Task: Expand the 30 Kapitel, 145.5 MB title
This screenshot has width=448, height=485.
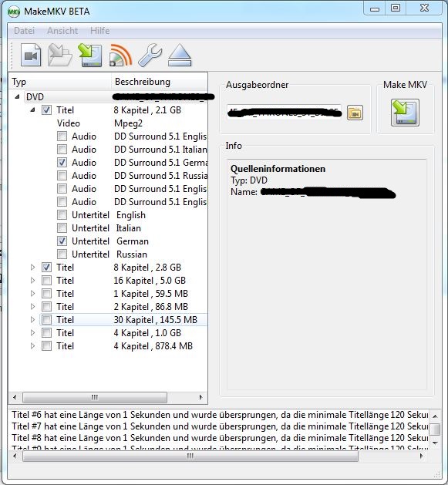Action: click(33, 319)
